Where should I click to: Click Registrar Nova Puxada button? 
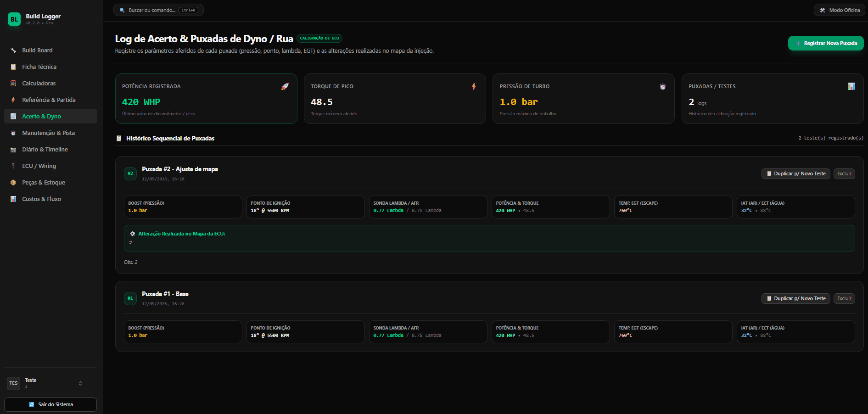(826, 43)
